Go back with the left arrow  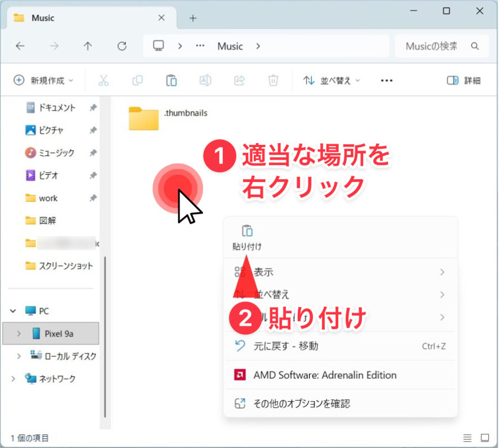[x=20, y=46]
